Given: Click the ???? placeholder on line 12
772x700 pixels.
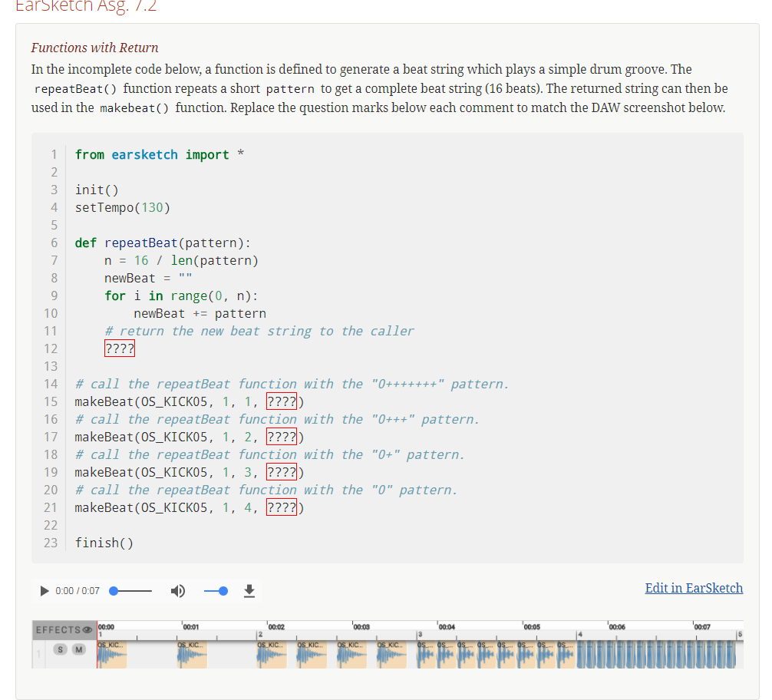Looking at the screenshot, I should pyautogui.click(x=119, y=348).
